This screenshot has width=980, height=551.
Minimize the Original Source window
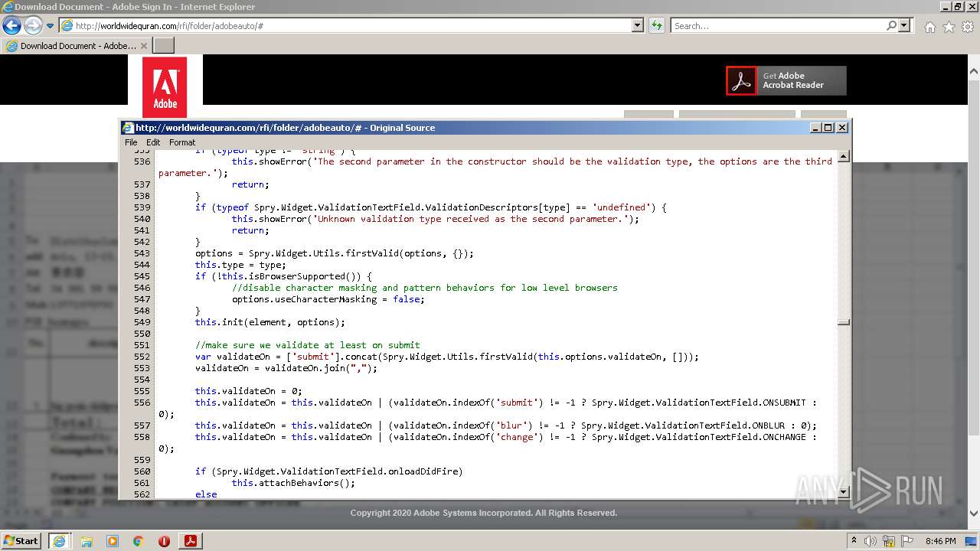point(815,128)
